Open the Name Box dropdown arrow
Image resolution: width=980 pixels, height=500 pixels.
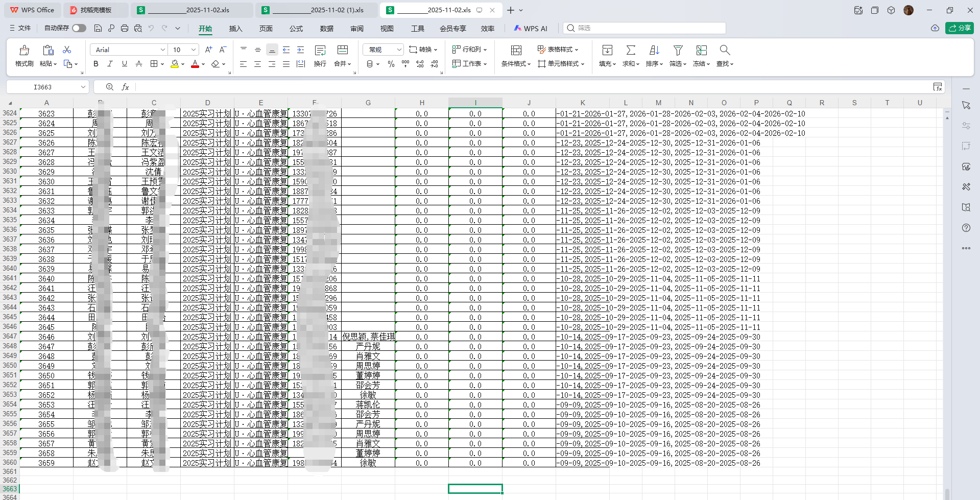click(x=83, y=87)
